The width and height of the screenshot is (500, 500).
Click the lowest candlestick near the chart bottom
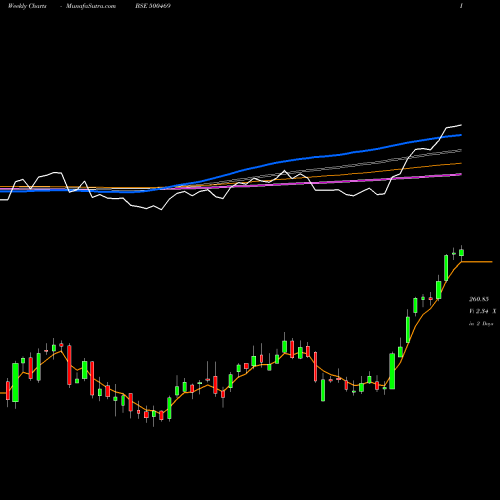click(154, 416)
